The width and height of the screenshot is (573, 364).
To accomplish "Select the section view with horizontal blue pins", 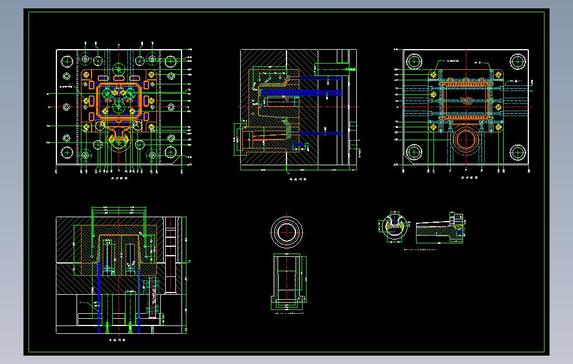I will pos(297,110).
